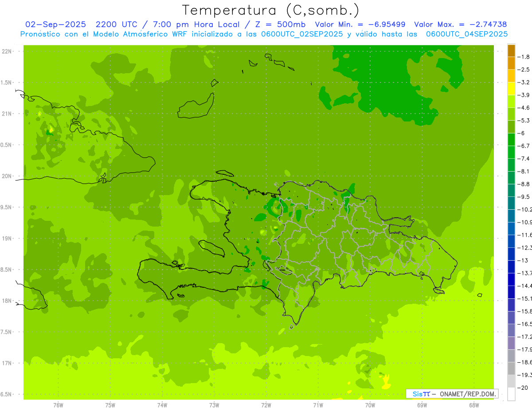Screen dimensions: 532x411
Task: Click the 68W longitude axis label
Action: [474, 405]
